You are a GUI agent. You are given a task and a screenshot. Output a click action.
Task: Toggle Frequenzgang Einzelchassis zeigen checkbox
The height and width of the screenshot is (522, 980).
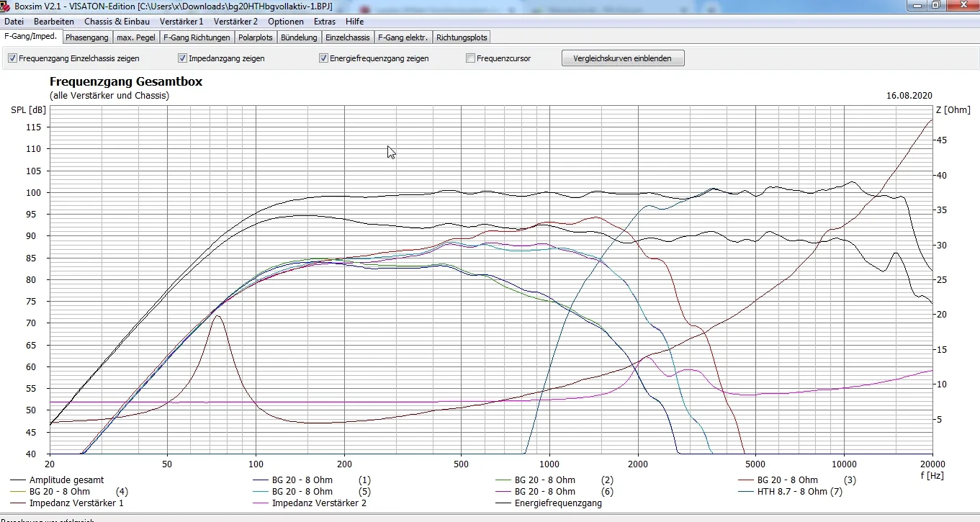point(12,58)
